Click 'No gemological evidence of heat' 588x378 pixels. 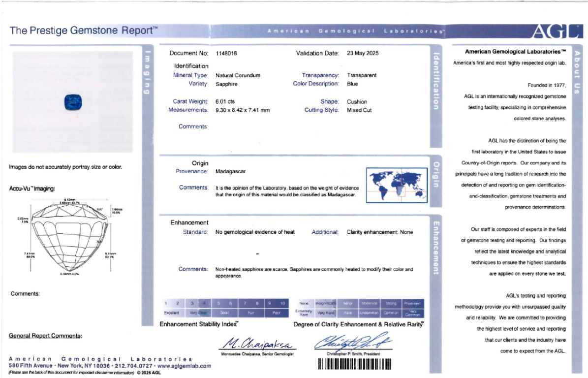[x=255, y=232]
